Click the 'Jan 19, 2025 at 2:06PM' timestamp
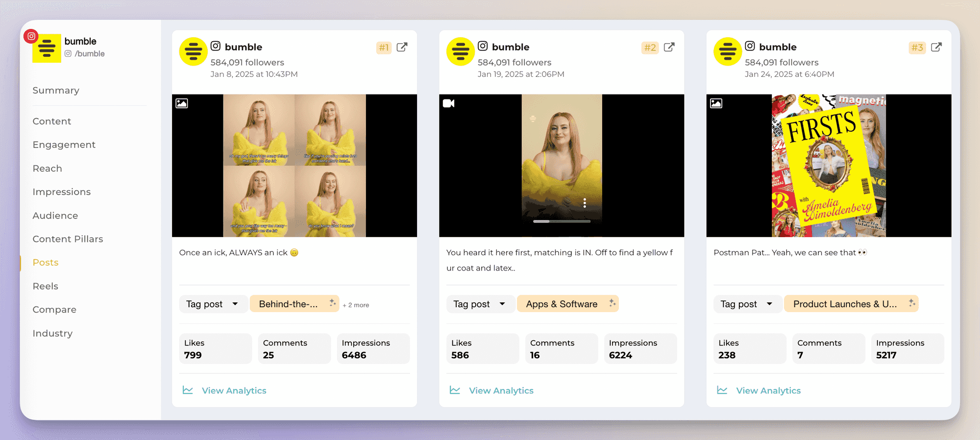This screenshot has height=440, width=980. (521, 74)
